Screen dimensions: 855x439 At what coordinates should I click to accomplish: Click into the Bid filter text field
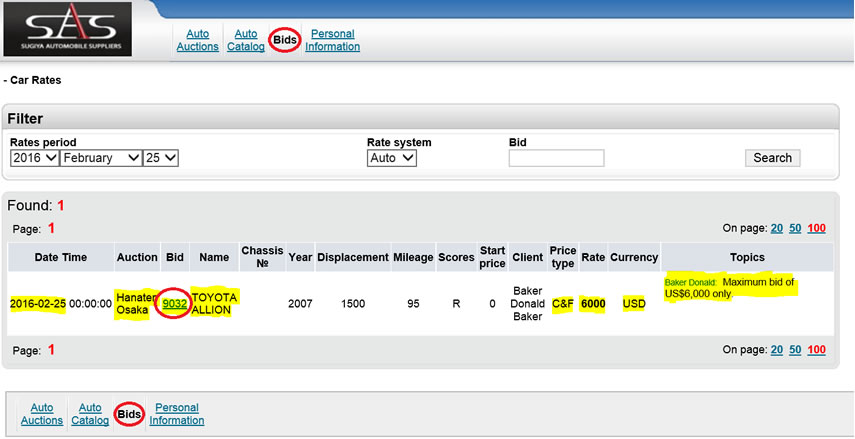point(556,158)
